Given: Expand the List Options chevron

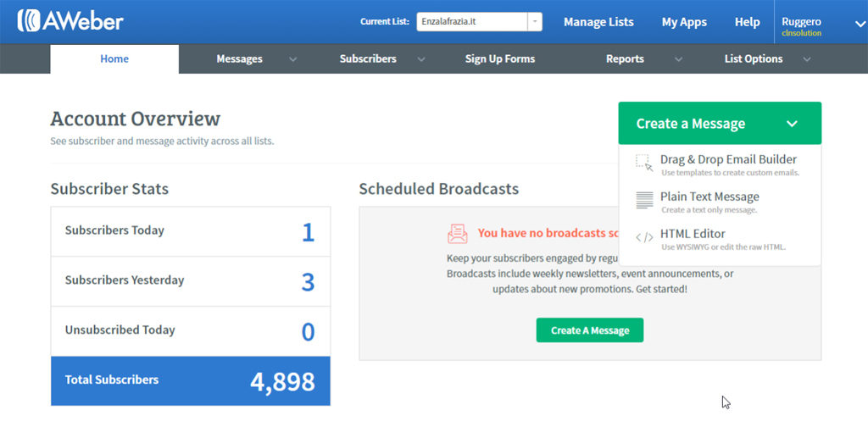Looking at the screenshot, I should click(806, 59).
